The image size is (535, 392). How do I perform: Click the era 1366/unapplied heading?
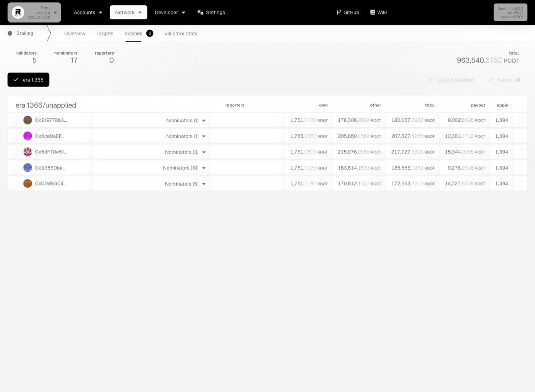pos(46,105)
